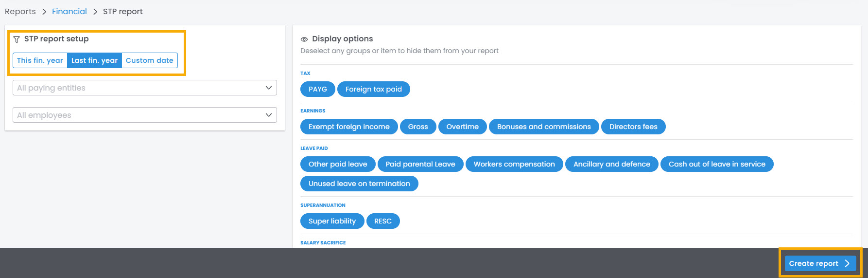
Task: Toggle the Paid parental Leave chip
Action: (420, 164)
